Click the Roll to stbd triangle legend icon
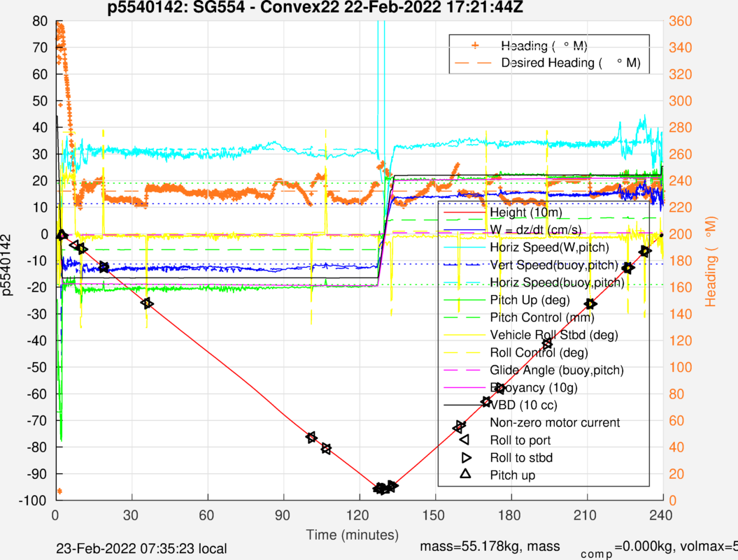 (x=462, y=458)
